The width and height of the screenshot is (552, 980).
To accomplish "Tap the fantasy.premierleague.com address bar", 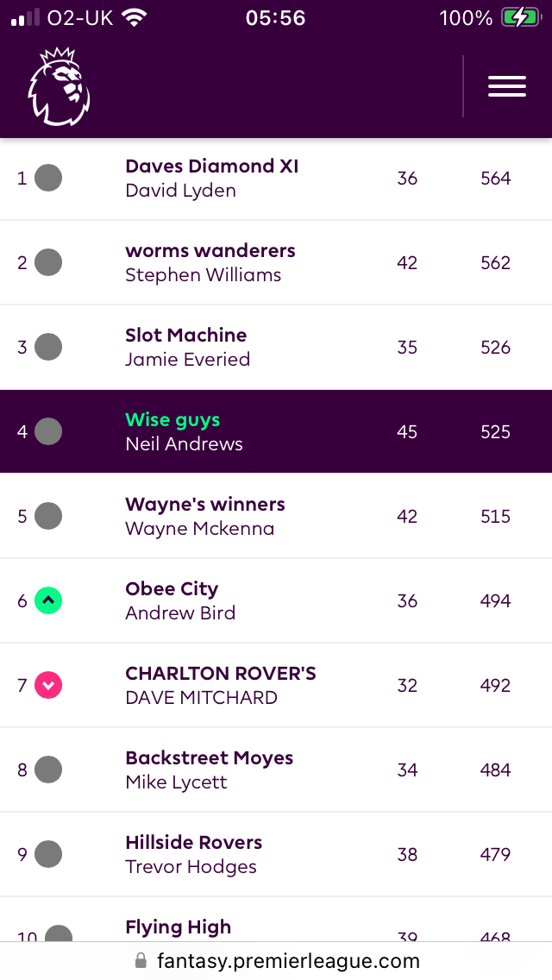I will 276,961.
